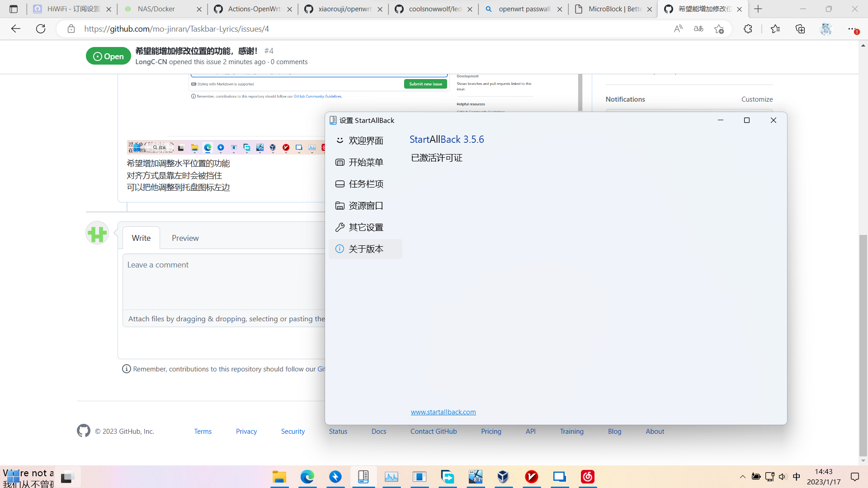The width and height of the screenshot is (868, 488).
Task: Open VirtualBox from the taskbar
Action: (x=504, y=477)
